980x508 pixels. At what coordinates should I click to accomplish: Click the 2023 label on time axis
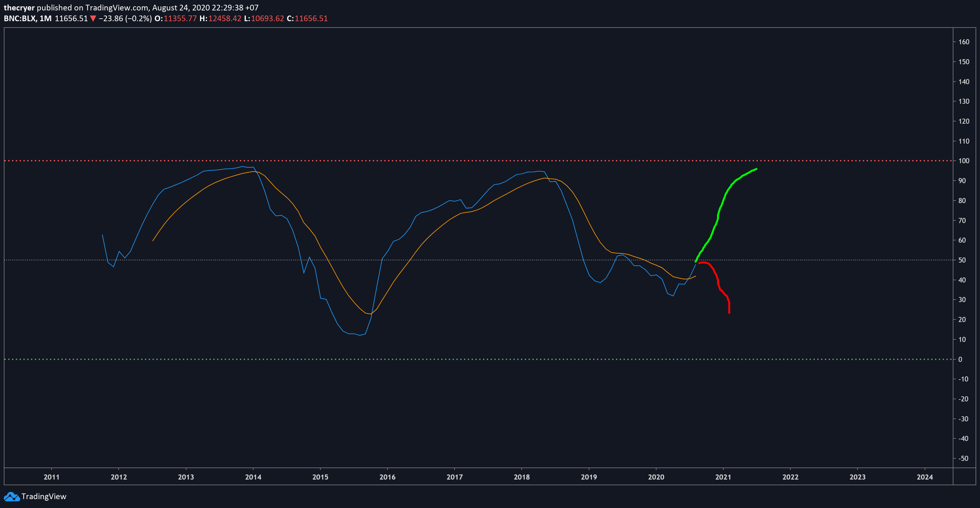click(858, 477)
